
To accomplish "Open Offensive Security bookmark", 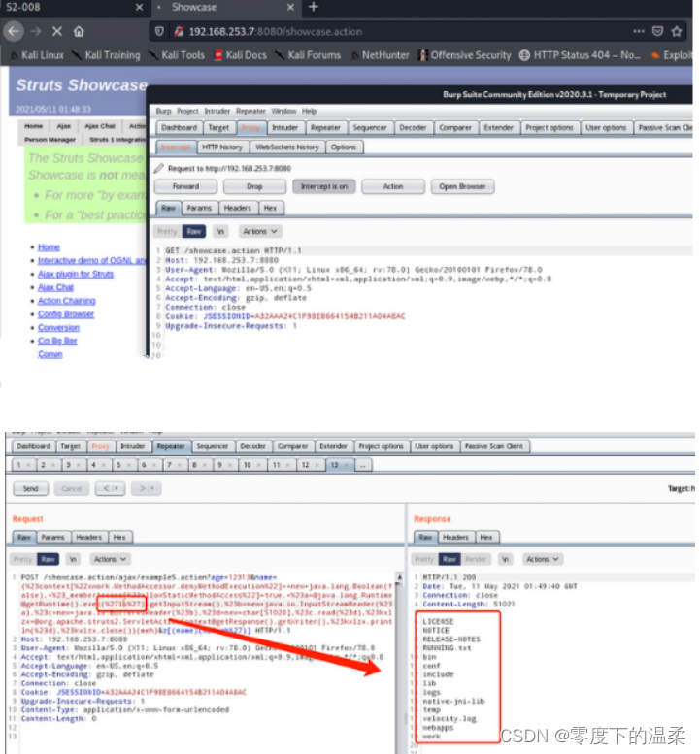I will [465, 55].
